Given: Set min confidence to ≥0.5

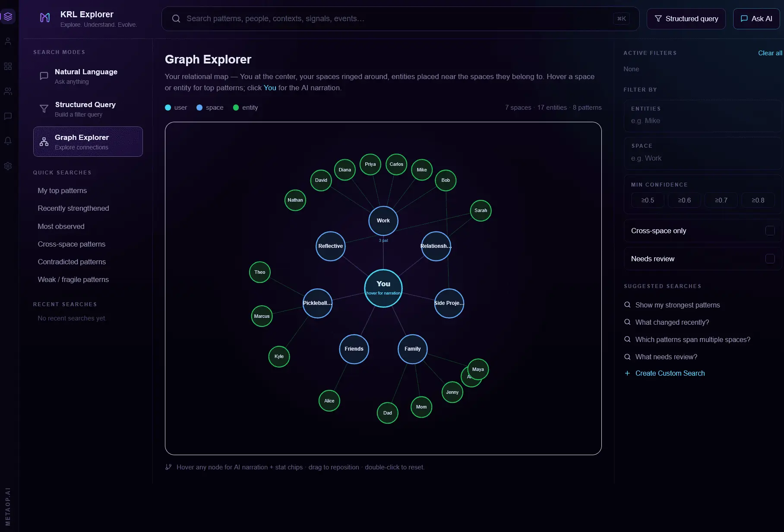Looking at the screenshot, I should point(648,200).
